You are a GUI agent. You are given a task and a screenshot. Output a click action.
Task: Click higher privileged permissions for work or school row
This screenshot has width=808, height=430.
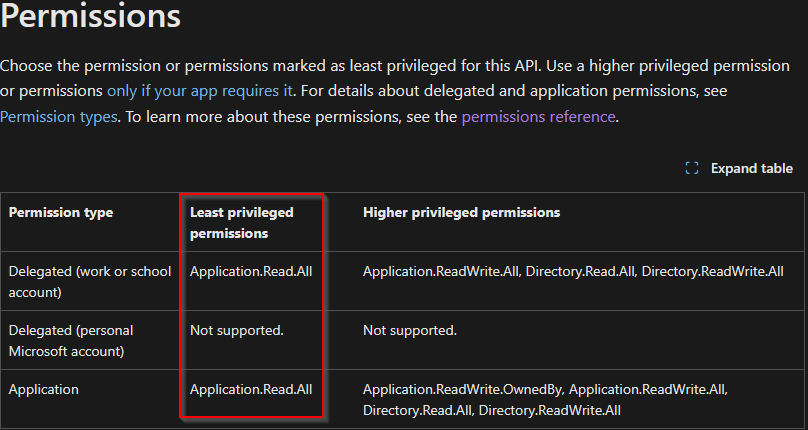(x=574, y=271)
